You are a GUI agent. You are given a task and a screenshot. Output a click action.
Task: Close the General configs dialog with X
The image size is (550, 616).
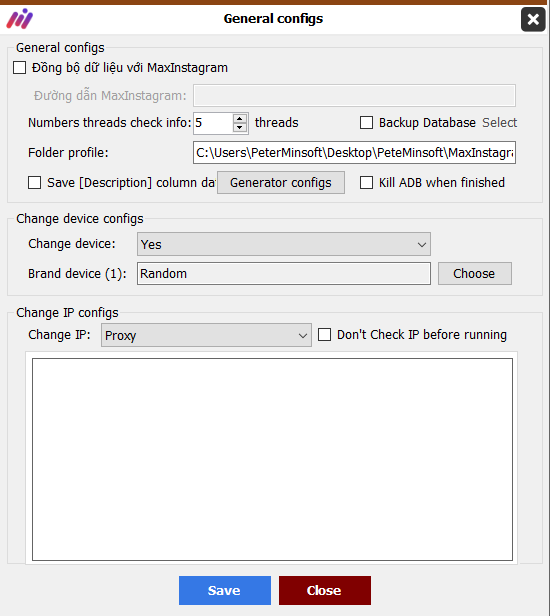click(x=533, y=19)
